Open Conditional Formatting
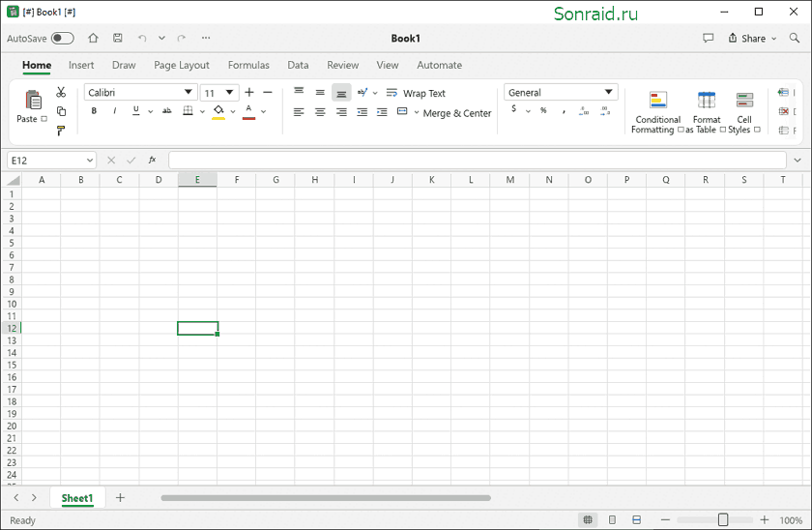Image resolution: width=812 pixels, height=530 pixels. click(657, 112)
